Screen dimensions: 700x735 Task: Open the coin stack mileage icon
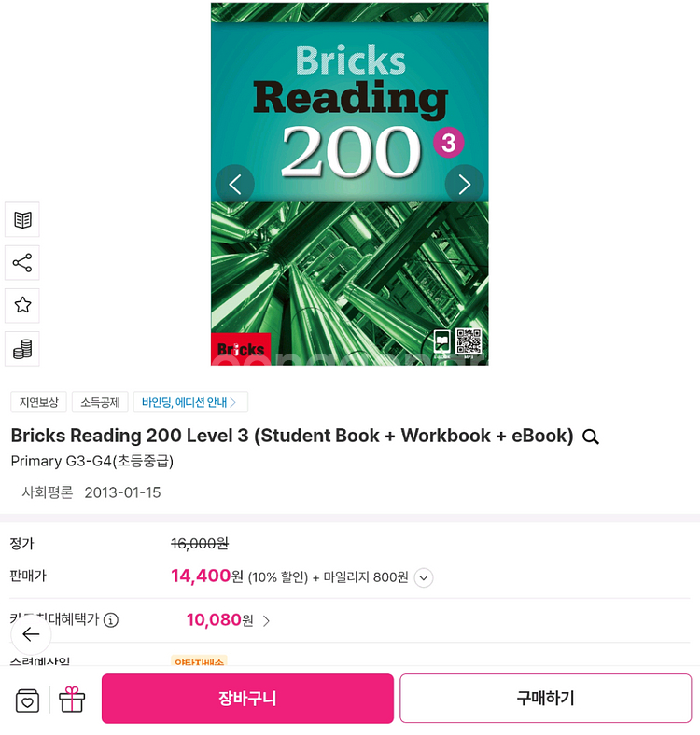click(x=22, y=349)
